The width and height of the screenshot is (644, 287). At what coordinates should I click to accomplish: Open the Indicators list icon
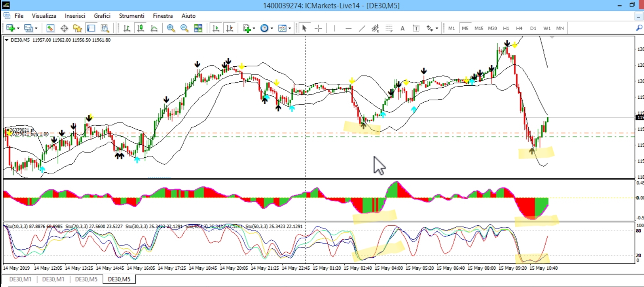coord(247,28)
